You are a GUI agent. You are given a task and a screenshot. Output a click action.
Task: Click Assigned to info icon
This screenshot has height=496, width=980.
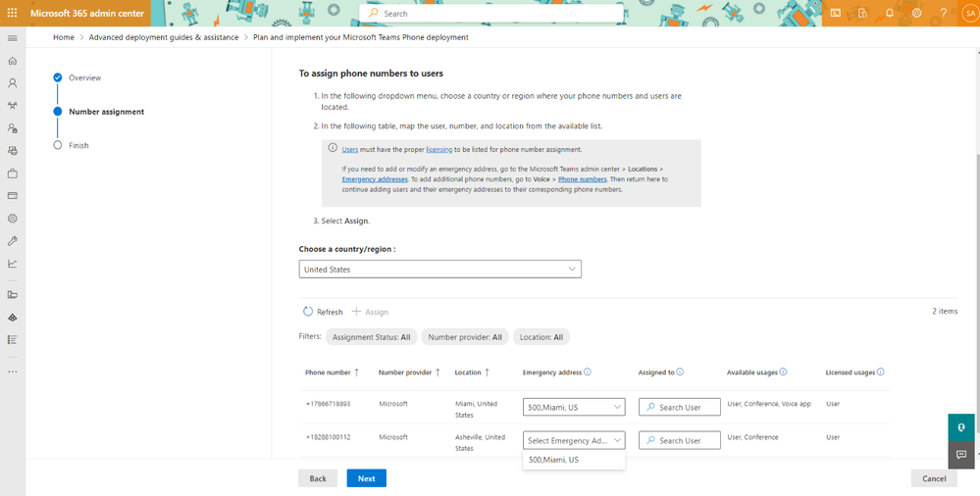pos(680,372)
